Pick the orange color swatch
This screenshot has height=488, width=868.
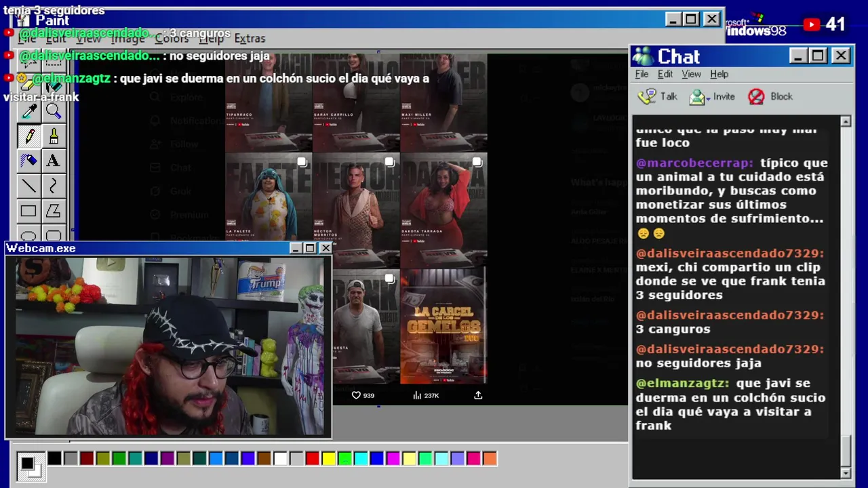point(490,459)
